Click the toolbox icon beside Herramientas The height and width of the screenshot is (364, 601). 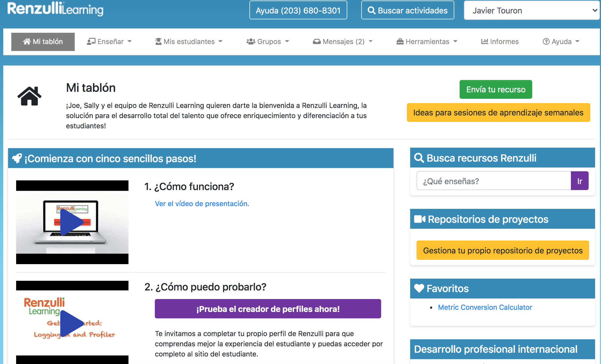click(x=400, y=42)
